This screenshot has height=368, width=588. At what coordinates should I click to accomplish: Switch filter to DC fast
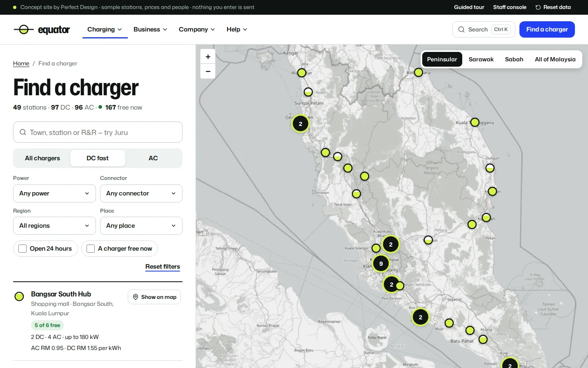click(x=98, y=158)
